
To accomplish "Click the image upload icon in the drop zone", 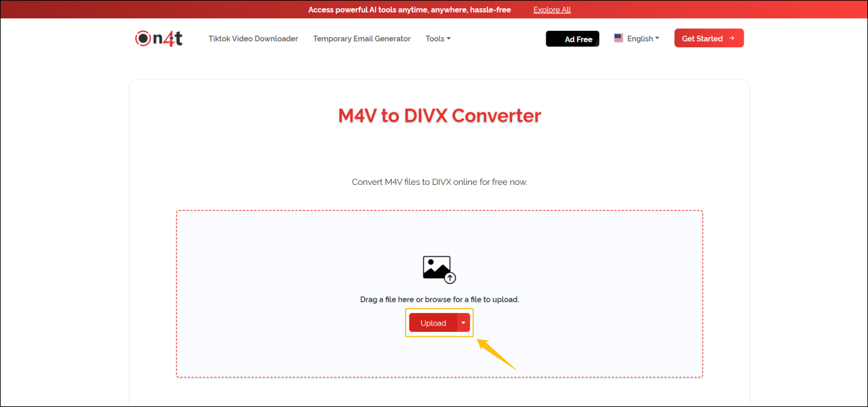I will click(x=438, y=268).
